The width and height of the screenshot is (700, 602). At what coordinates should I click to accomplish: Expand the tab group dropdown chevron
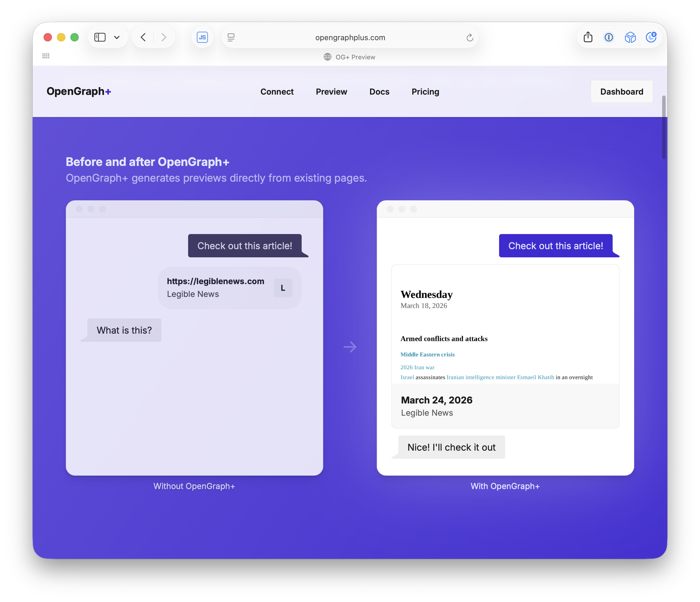(x=117, y=38)
